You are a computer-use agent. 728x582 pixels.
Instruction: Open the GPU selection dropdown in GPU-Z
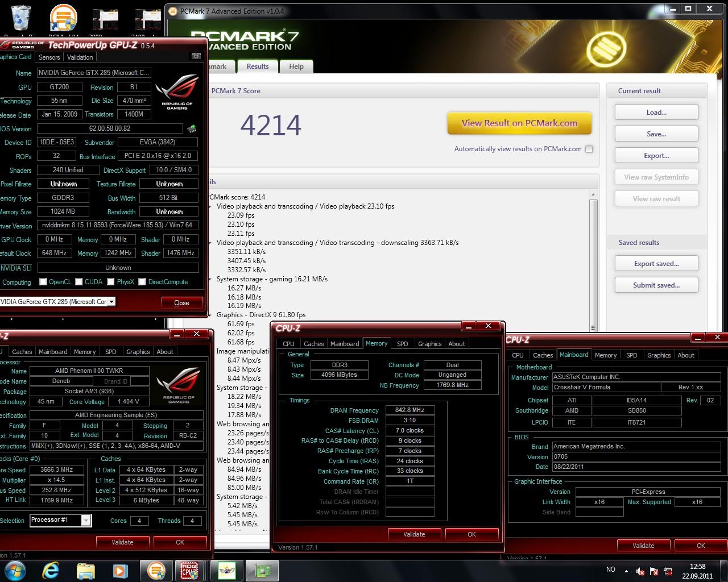click(x=111, y=302)
